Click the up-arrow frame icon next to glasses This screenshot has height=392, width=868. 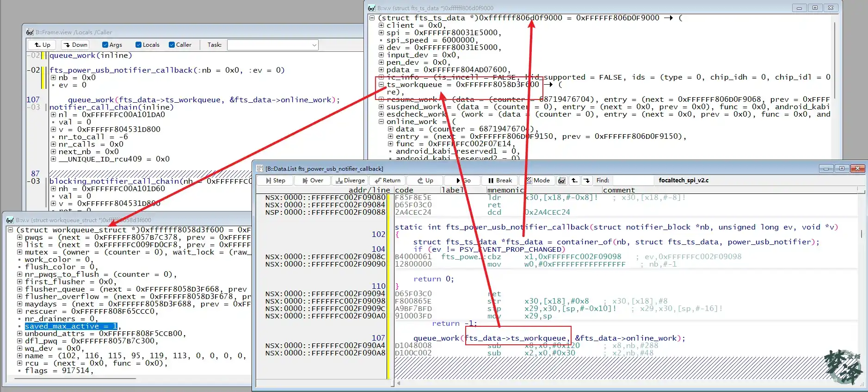coord(574,180)
